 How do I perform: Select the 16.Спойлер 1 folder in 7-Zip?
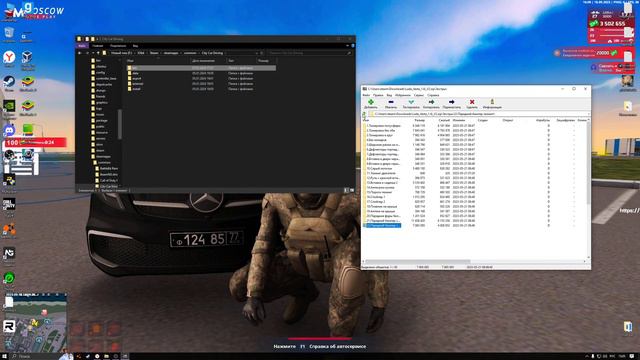pos(376,197)
